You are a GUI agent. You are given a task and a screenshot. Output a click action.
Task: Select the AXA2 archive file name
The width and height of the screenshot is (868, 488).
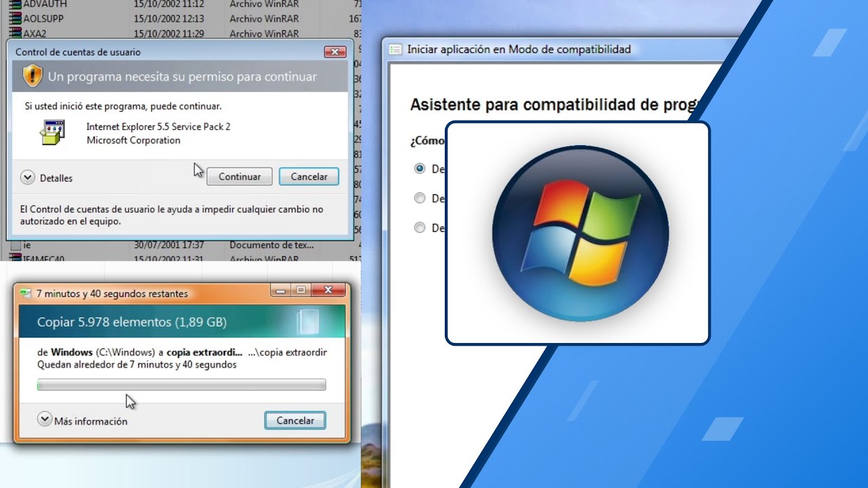click(35, 33)
